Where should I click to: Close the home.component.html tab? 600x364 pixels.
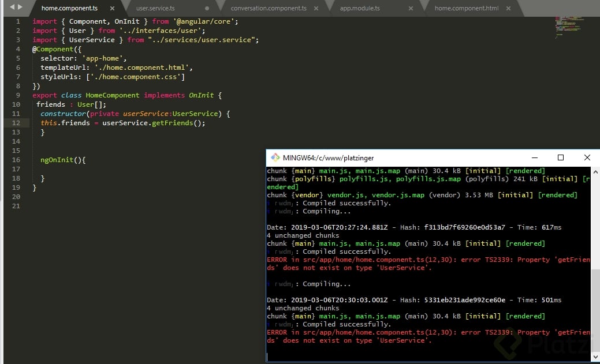click(x=508, y=8)
